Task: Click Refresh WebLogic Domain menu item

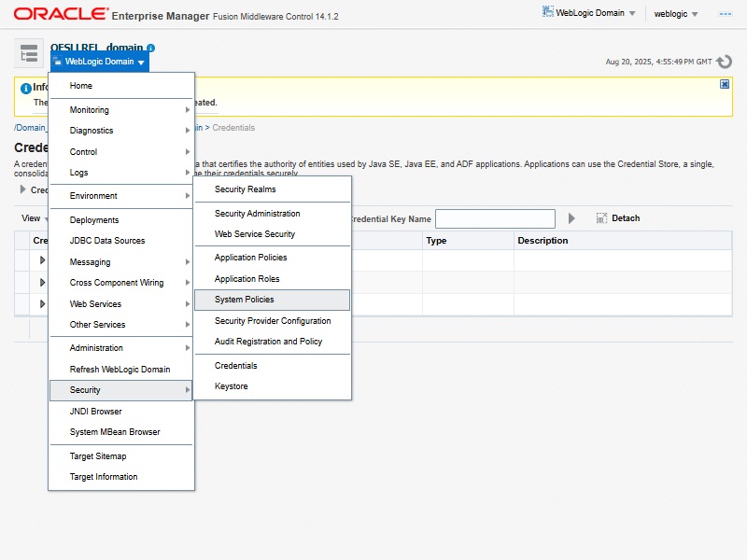Action: [x=120, y=370]
